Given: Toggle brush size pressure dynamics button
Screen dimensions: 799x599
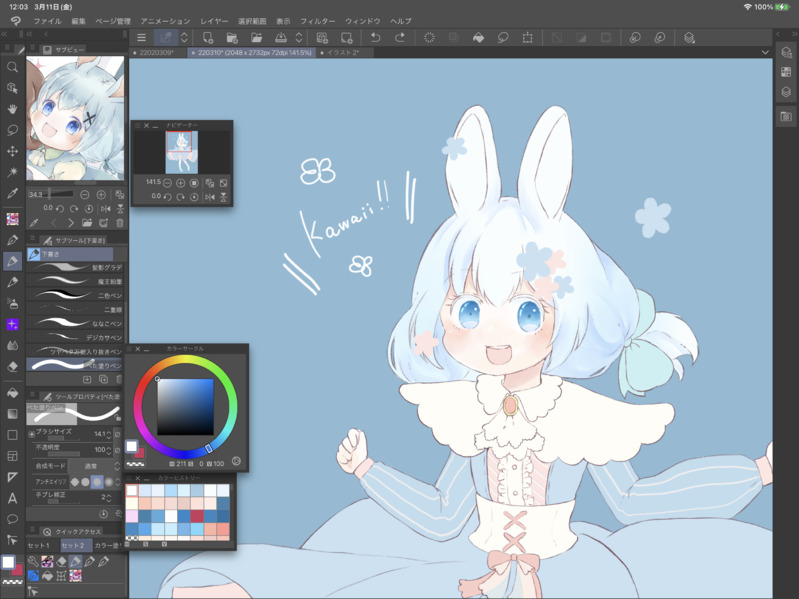Looking at the screenshot, I should pyautogui.click(x=117, y=434).
